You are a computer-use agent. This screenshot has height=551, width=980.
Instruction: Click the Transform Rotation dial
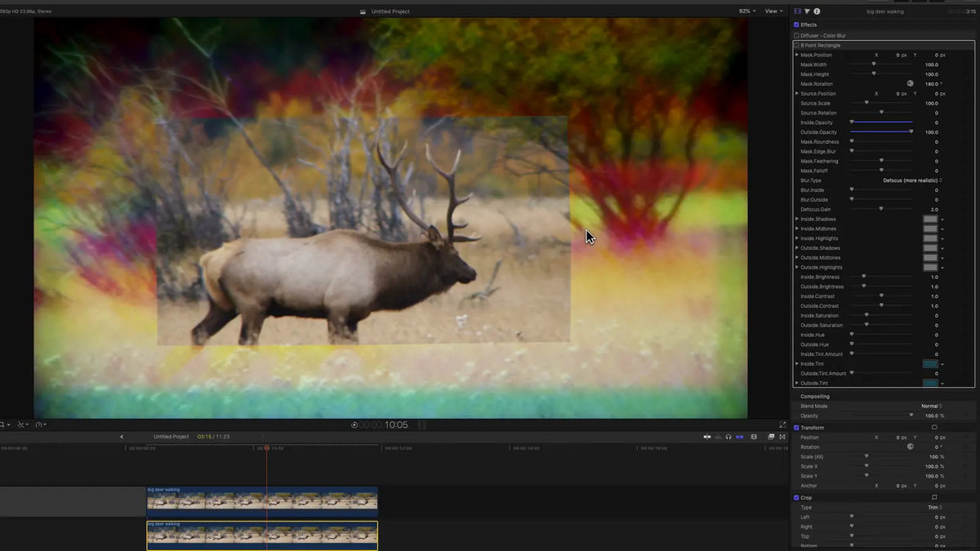[x=910, y=447]
